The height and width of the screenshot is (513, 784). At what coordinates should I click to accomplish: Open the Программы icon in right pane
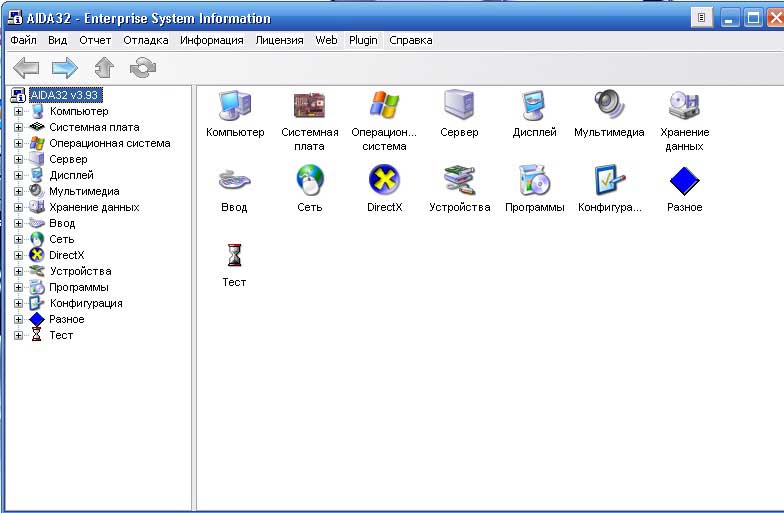coord(534,180)
